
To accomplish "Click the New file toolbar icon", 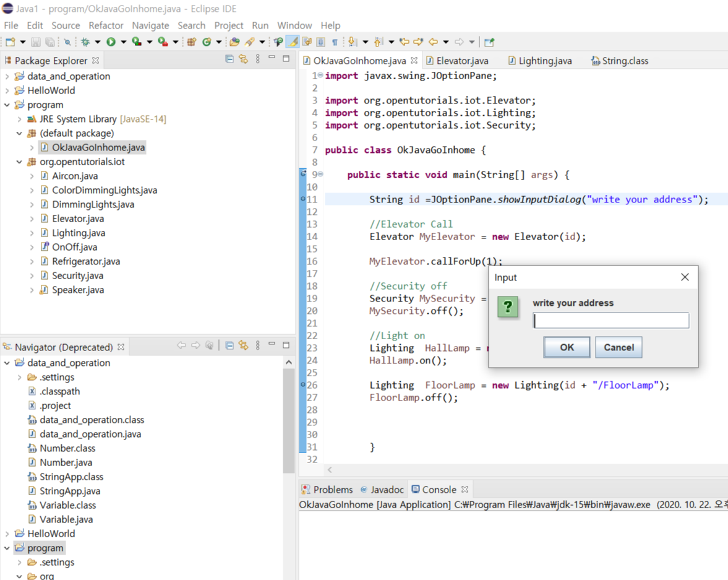I will (11, 42).
